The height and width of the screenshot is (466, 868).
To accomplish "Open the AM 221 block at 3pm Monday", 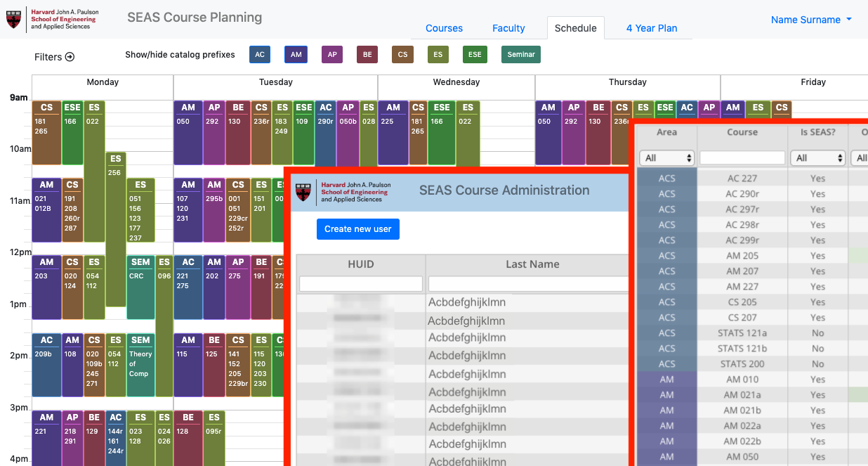I will tap(46, 438).
